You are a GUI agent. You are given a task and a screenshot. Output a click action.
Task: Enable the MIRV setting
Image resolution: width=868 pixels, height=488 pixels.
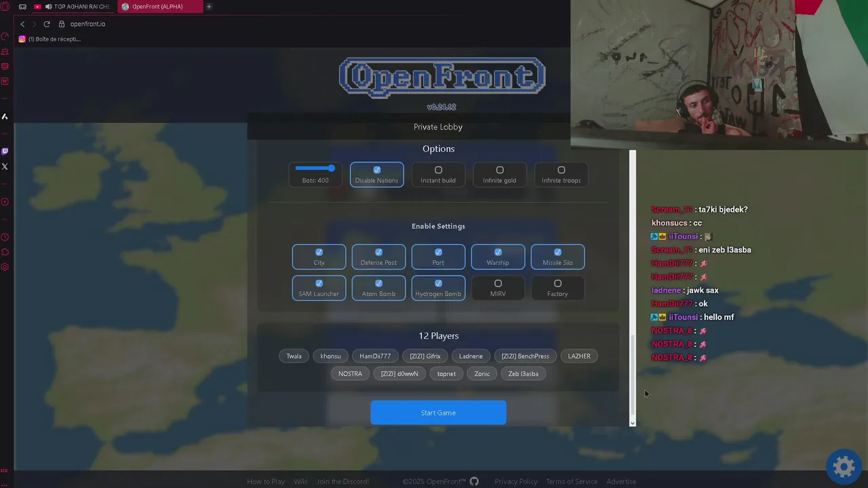(498, 288)
